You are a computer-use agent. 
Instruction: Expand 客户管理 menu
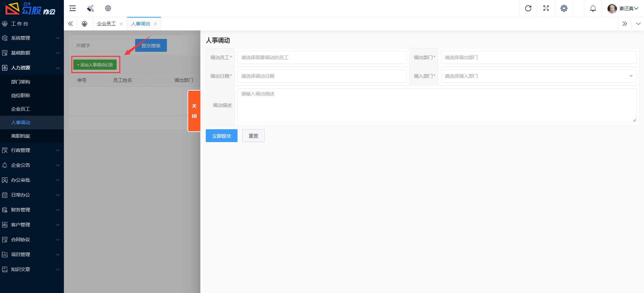point(32,225)
